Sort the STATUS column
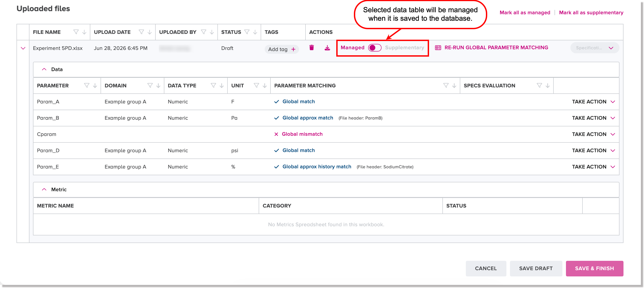Image resolution: width=644 pixels, height=288 pixels. tap(255, 32)
